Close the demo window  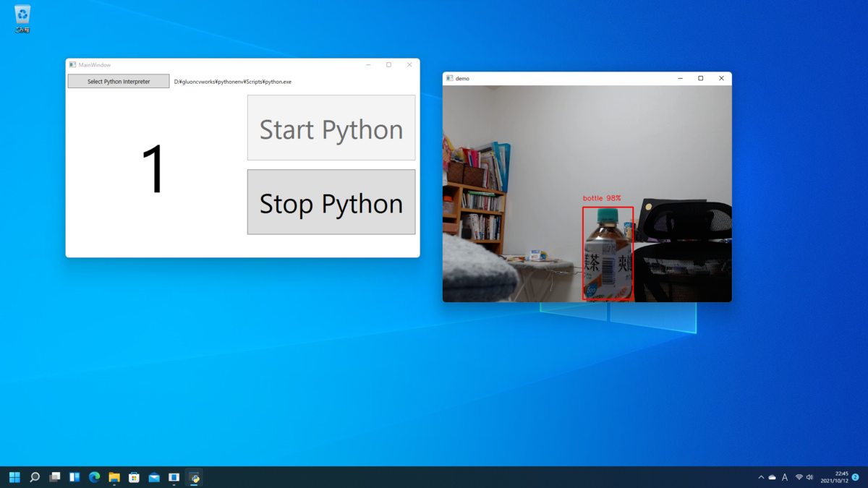coord(721,78)
